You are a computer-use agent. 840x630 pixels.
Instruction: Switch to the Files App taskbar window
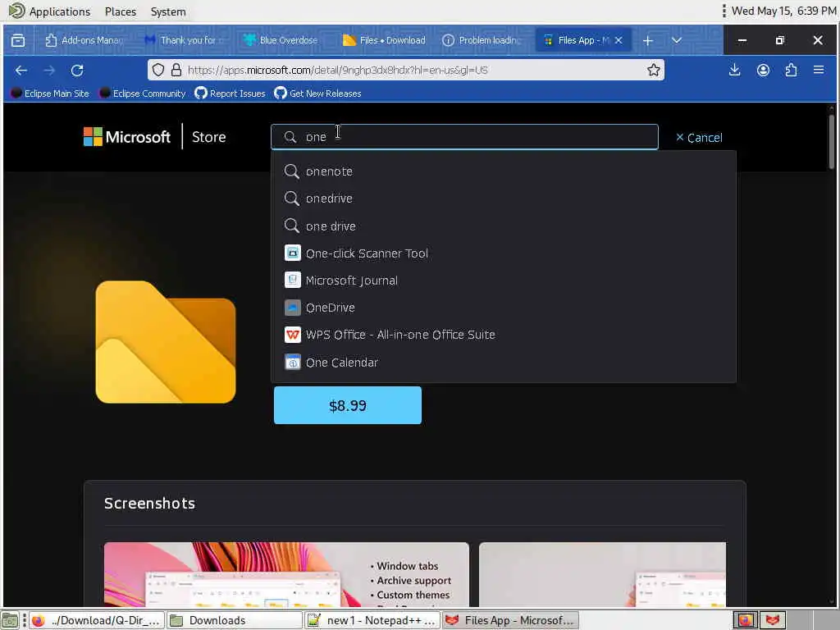pyautogui.click(x=510, y=620)
